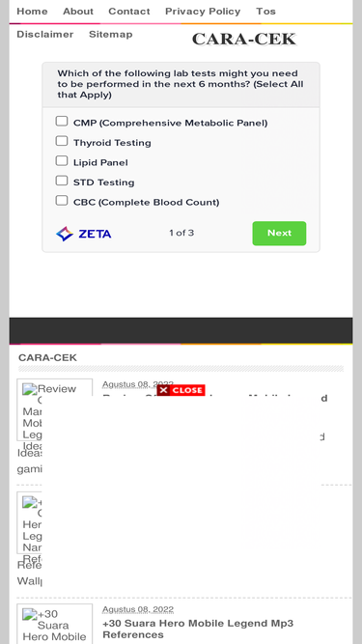The width and height of the screenshot is (362, 644).
Task: Open Privacy Policy in navigation
Action: coord(203,12)
